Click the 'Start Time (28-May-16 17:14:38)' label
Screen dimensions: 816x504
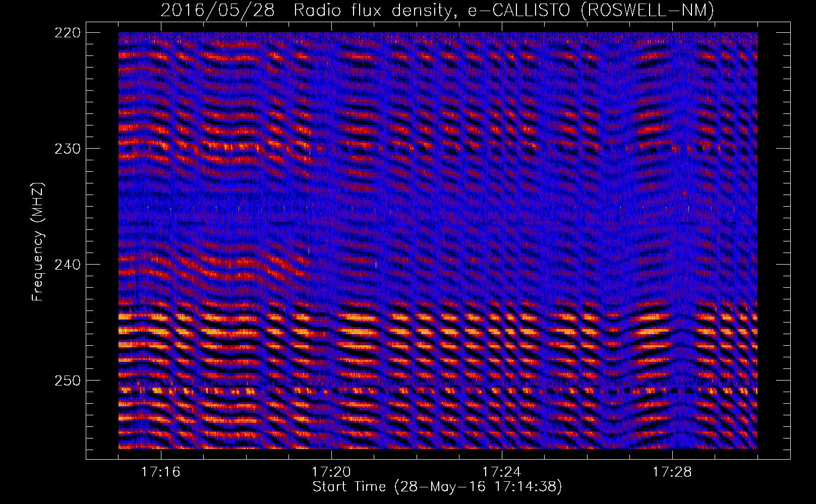point(437,487)
